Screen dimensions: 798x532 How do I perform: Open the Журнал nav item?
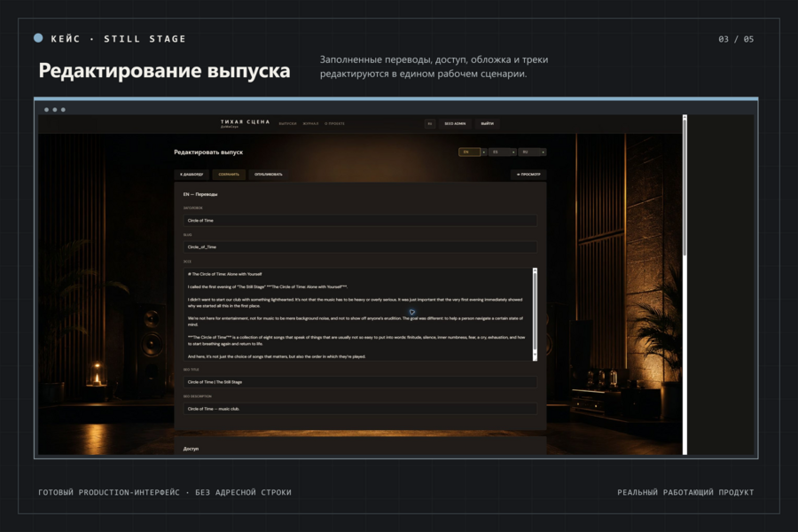pyautogui.click(x=310, y=124)
